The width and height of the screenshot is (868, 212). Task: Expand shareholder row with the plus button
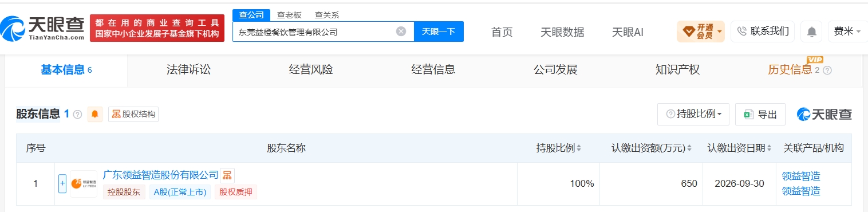[x=62, y=184]
